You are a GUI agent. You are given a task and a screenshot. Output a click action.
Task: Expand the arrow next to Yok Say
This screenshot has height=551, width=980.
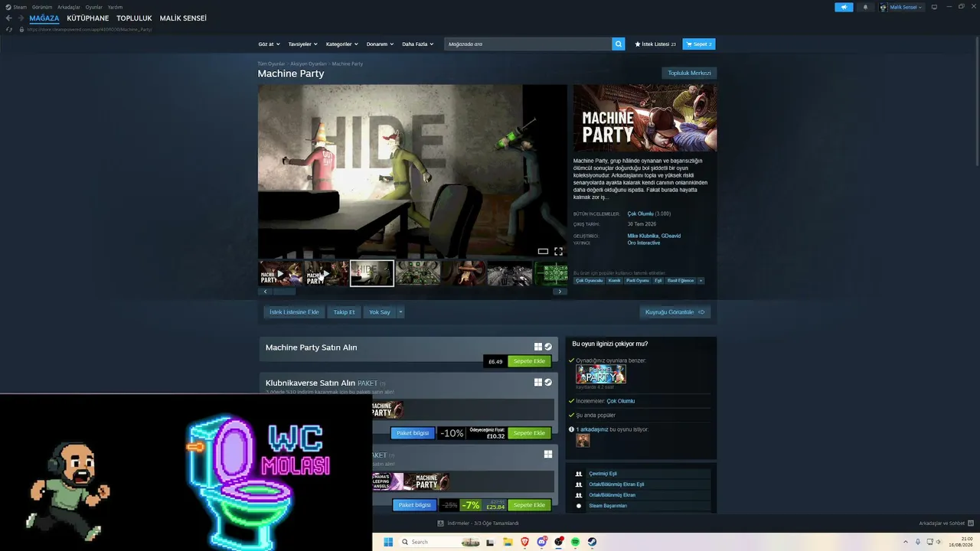(400, 312)
